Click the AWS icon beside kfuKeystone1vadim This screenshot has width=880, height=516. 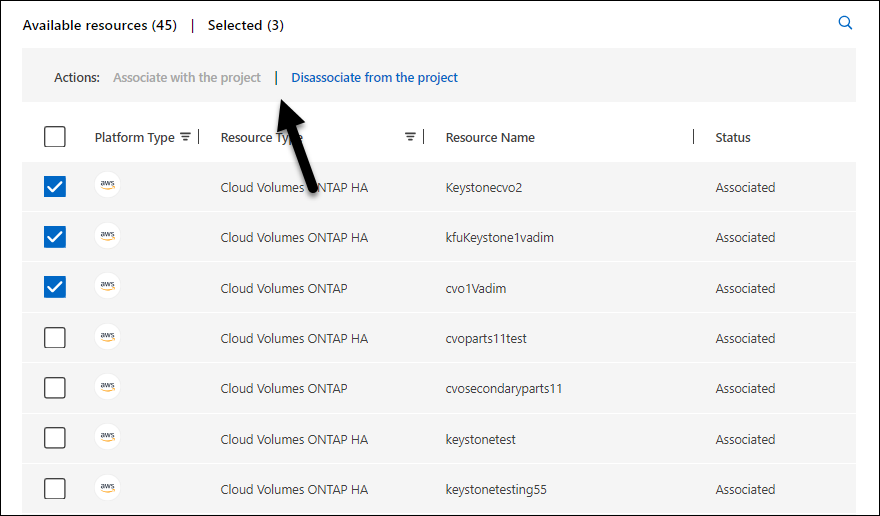[107, 236]
